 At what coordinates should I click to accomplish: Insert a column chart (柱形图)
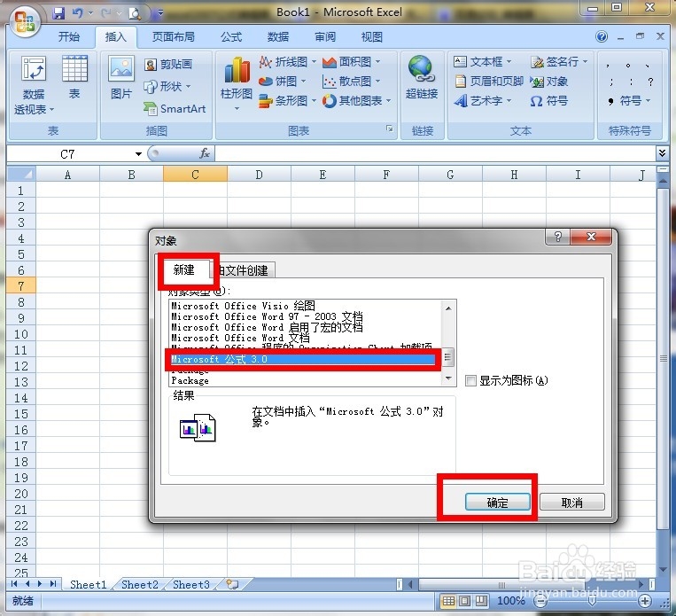click(x=237, y=84)
